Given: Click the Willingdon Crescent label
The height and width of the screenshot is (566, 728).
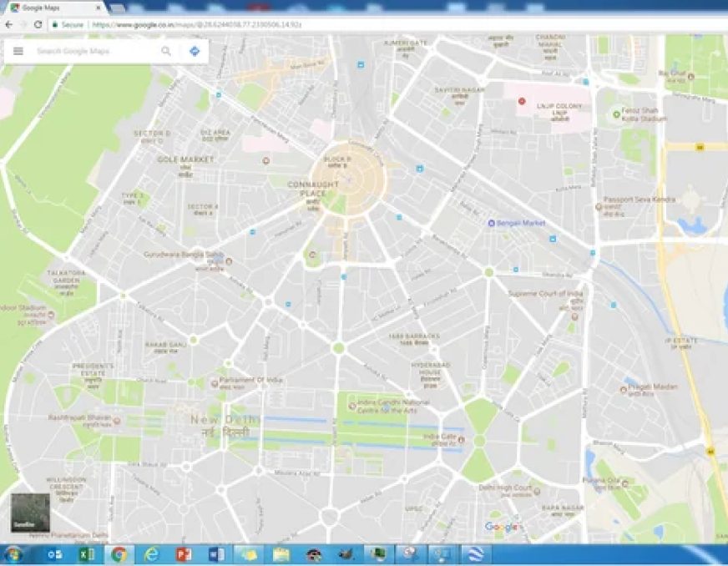Looking at the screenshot, I should coord(67,483).
